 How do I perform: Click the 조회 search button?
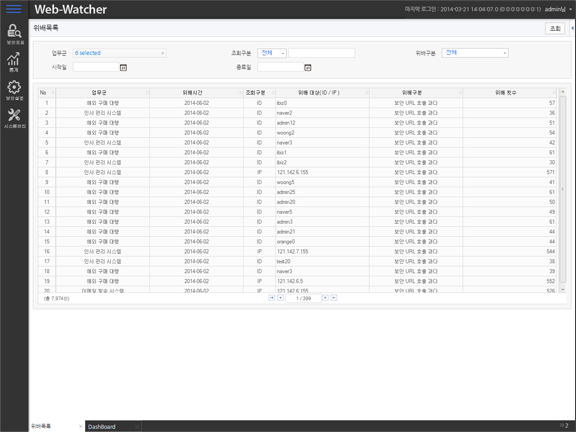pyautogui.click(x=555, y=28)
